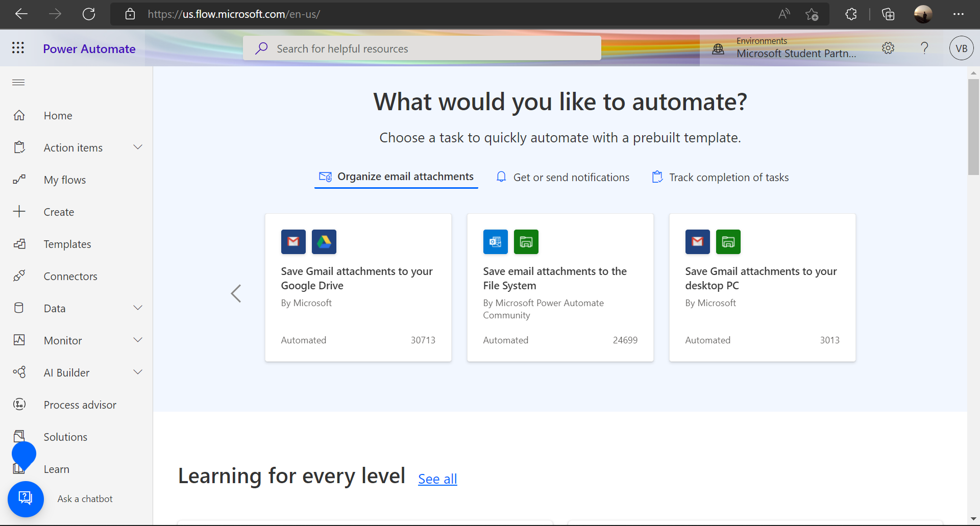Select Organize email attachments tab
980x526 pixels.
396,177
